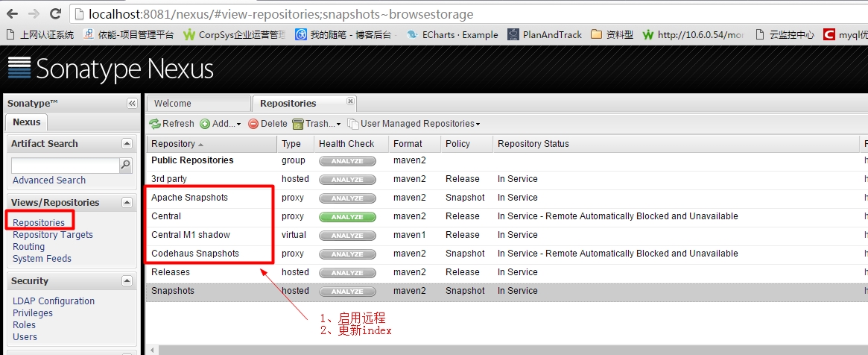Open the 上网认证系统 bookmark
The image size is (868, 355).
coord(39,35)
